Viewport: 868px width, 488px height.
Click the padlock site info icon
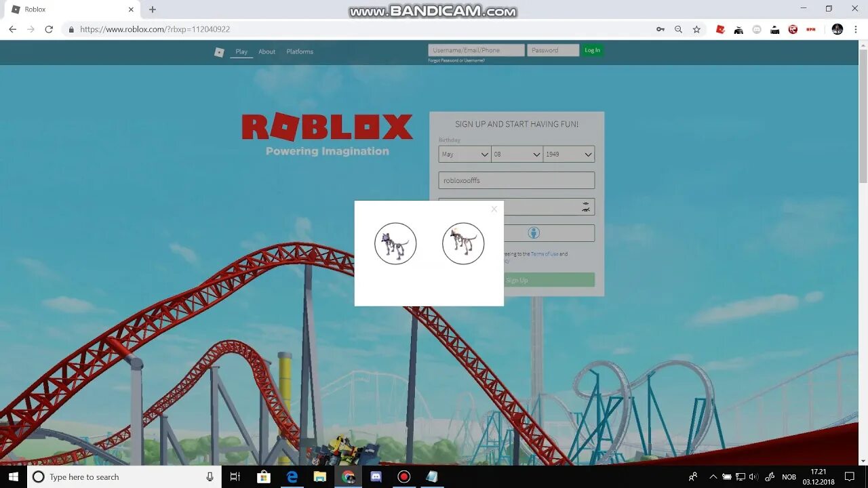click(x=71, y=30)
